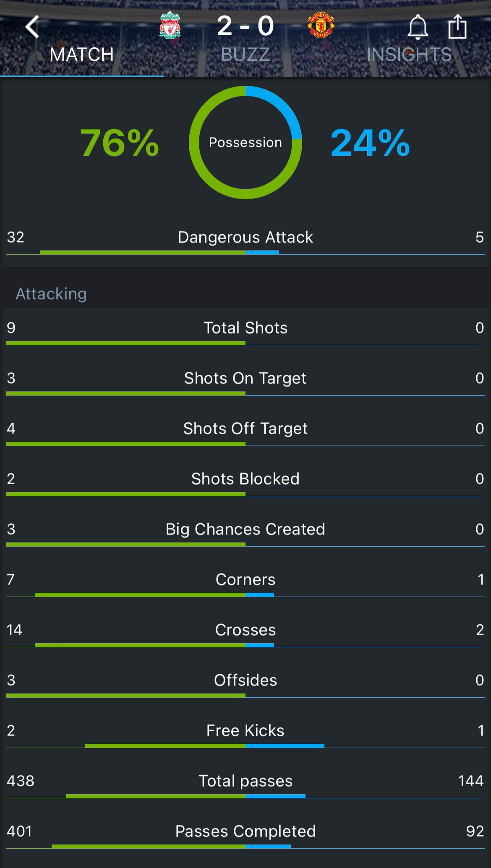Tap the Attacking section header
This screenshot has height=868, width=491.
click(51, 294)
